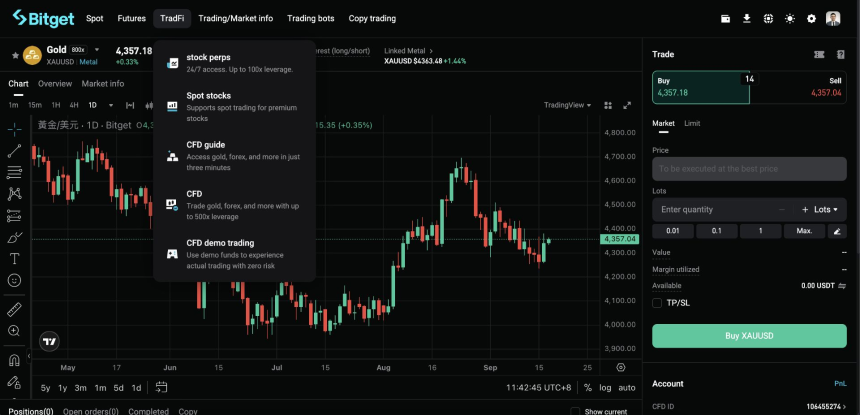The height and width of the screenshot is (415, 860).
Task: Switch to the Market info tab
Action: [103, 84]
